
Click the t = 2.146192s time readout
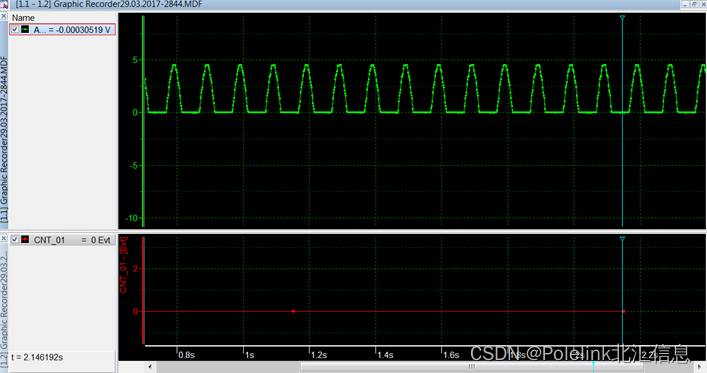click(37, 357)
